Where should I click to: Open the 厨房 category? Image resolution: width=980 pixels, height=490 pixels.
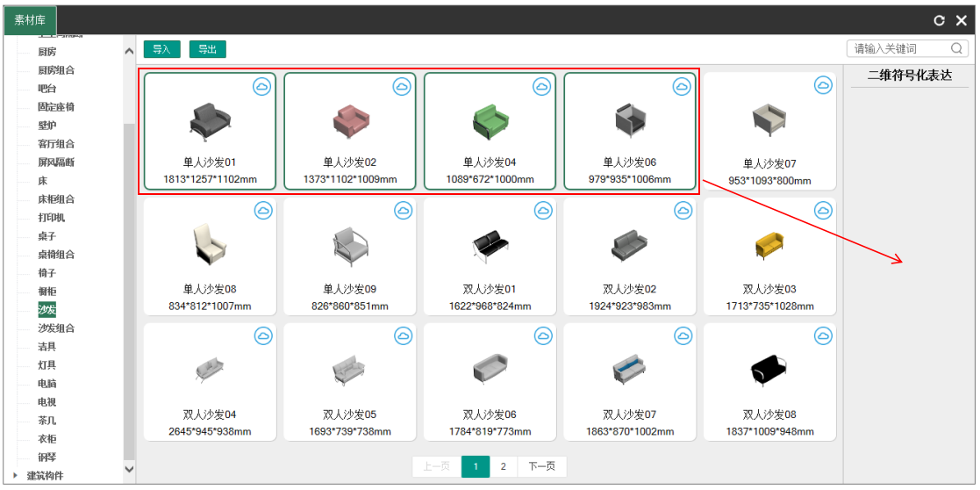[47, 51]
